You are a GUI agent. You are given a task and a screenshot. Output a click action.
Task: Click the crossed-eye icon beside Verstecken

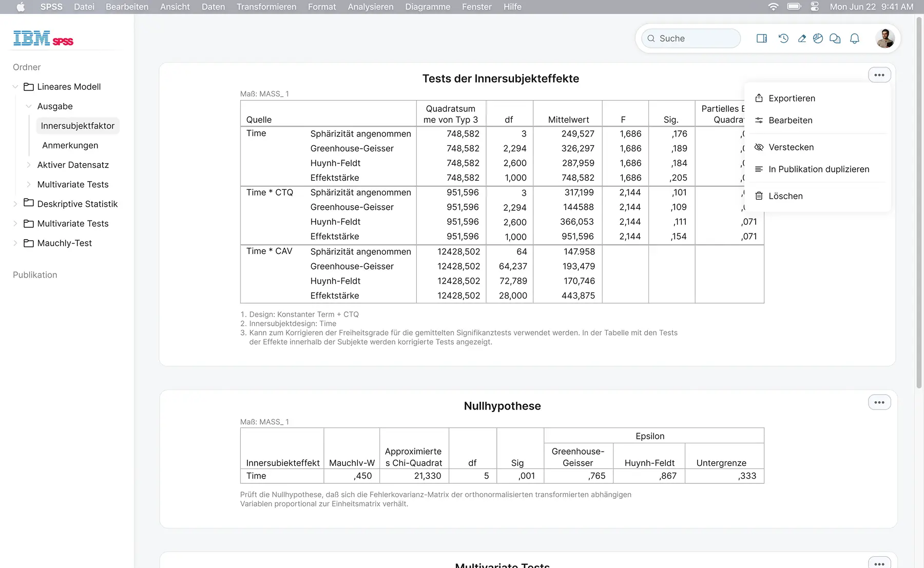[x=759, y=147]
